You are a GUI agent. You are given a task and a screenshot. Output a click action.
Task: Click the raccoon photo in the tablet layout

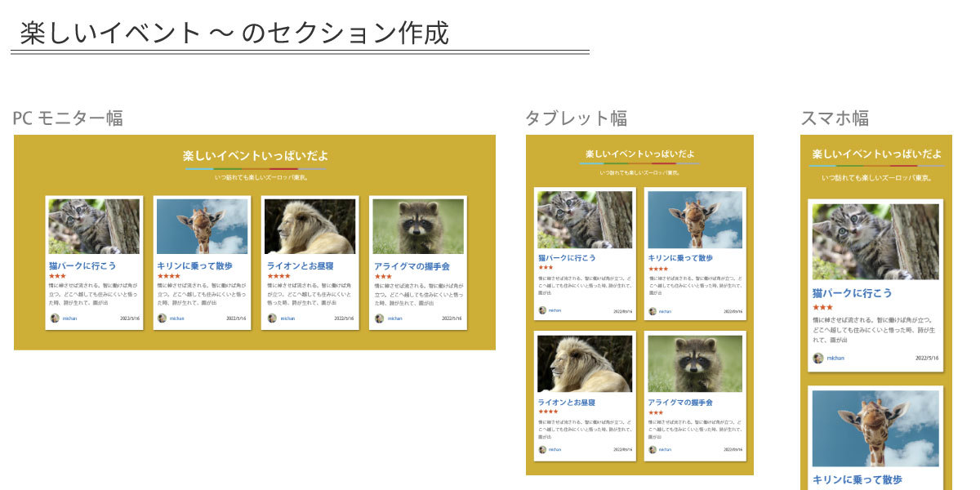coord(695,364)
